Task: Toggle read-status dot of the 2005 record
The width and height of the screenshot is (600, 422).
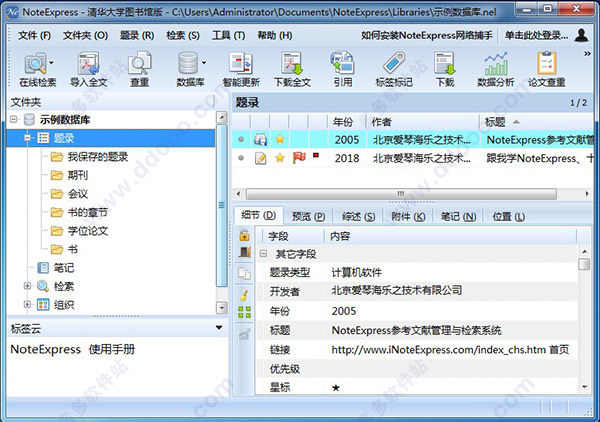Action: pos(241,140)
